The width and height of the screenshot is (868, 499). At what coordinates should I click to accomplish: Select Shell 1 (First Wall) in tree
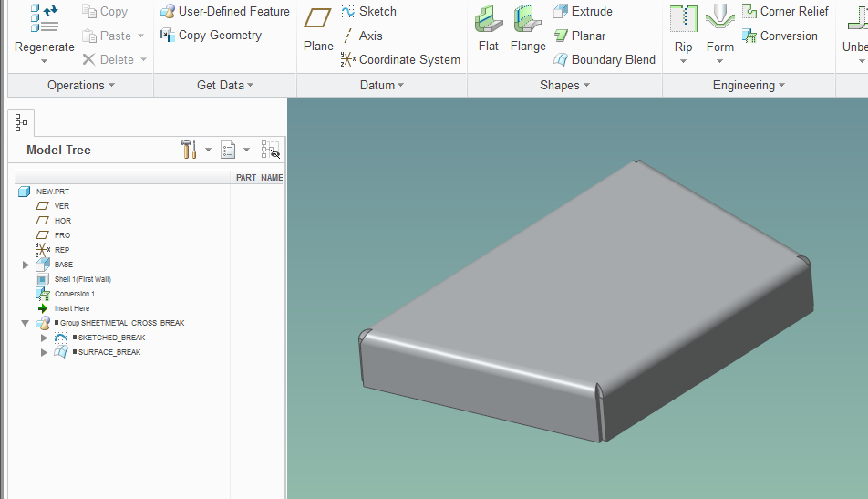pyautogui.click(x=82, y=279)
